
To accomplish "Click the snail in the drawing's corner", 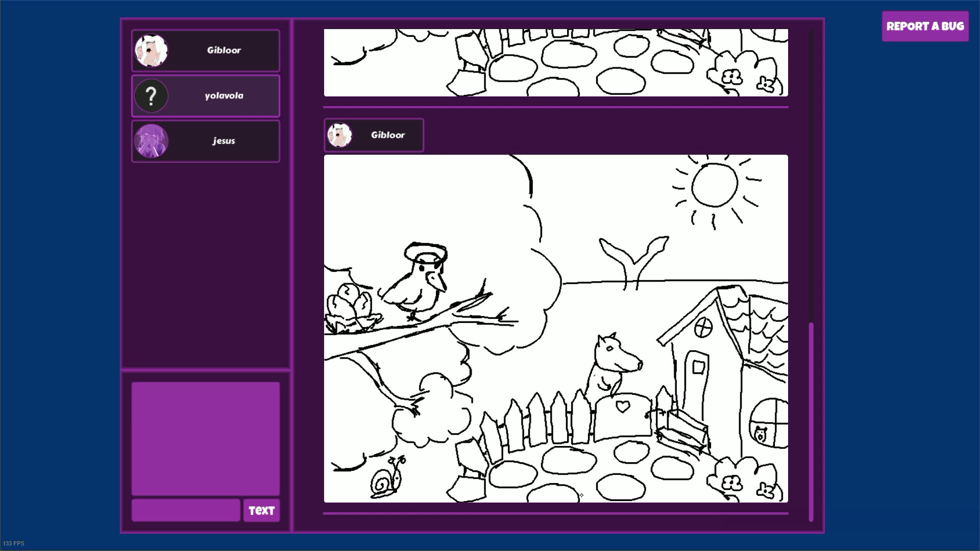I will (x=383, y=482).
